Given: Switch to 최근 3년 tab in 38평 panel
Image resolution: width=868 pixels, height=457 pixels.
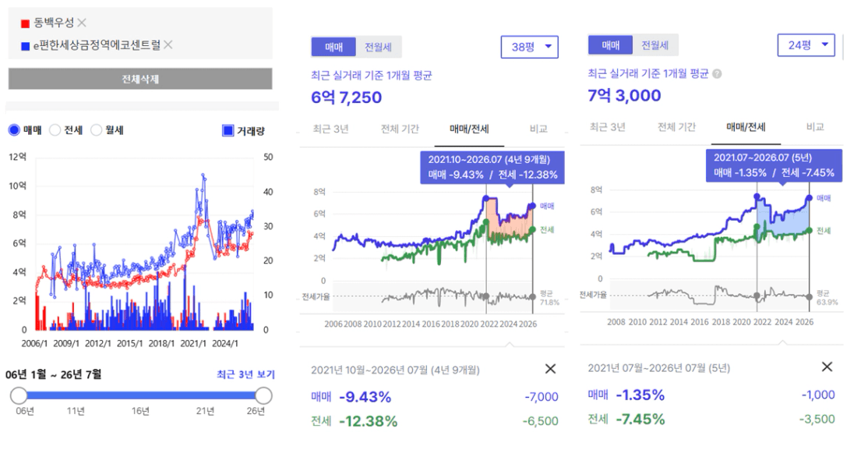Looking at the screenshot, I should tap(330, 129).
